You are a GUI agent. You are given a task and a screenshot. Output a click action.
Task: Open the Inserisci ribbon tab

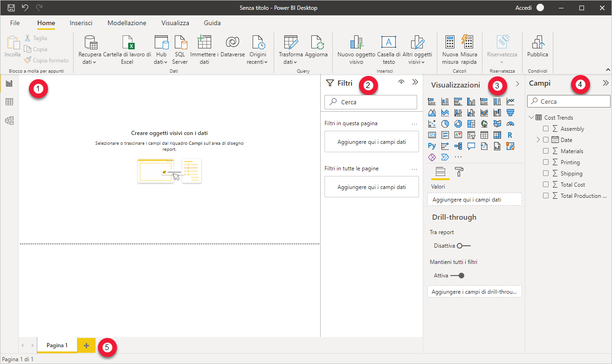pos(81,23)
